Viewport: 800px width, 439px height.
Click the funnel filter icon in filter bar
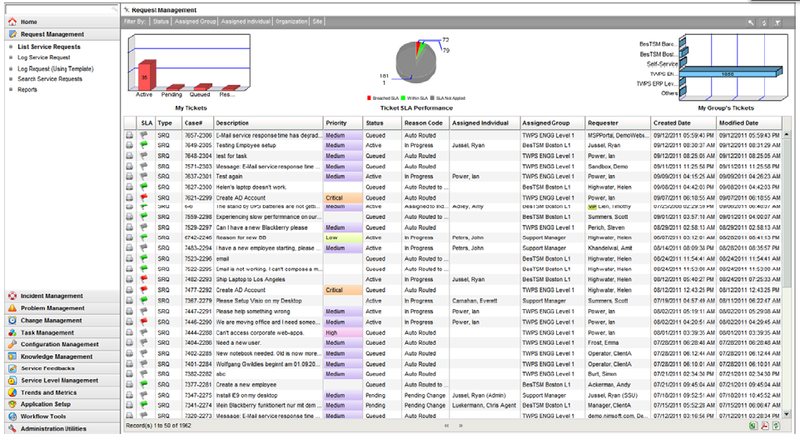point(778,22)
